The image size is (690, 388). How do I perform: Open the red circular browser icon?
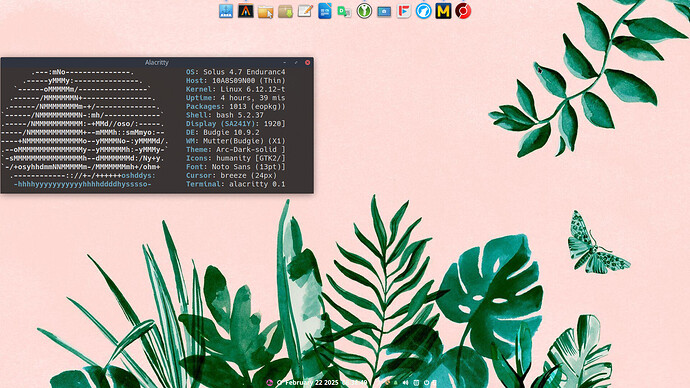(463, 11)
